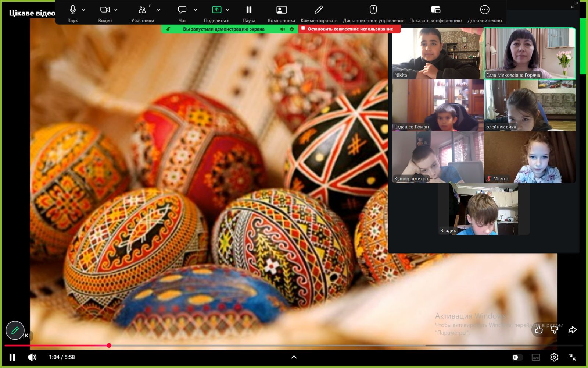Click Остановить совместное использование button
This screenshot has width=588, height=368.
tap(349, 29)
